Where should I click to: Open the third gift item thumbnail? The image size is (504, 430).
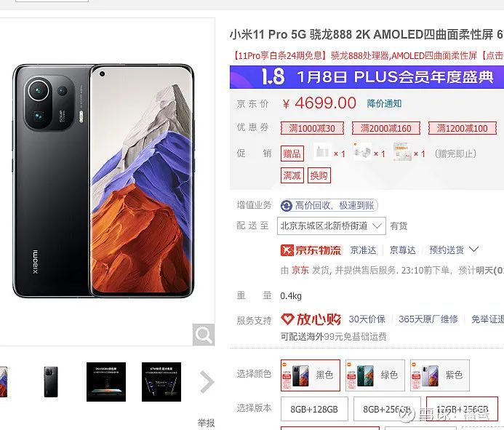click(x=402, y=153)
